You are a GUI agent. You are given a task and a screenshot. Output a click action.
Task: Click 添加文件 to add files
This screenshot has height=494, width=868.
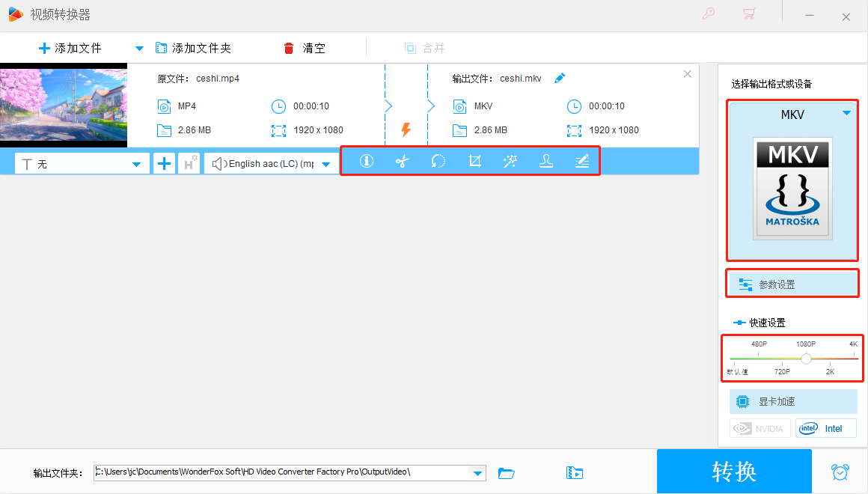(x=70, y=48)
